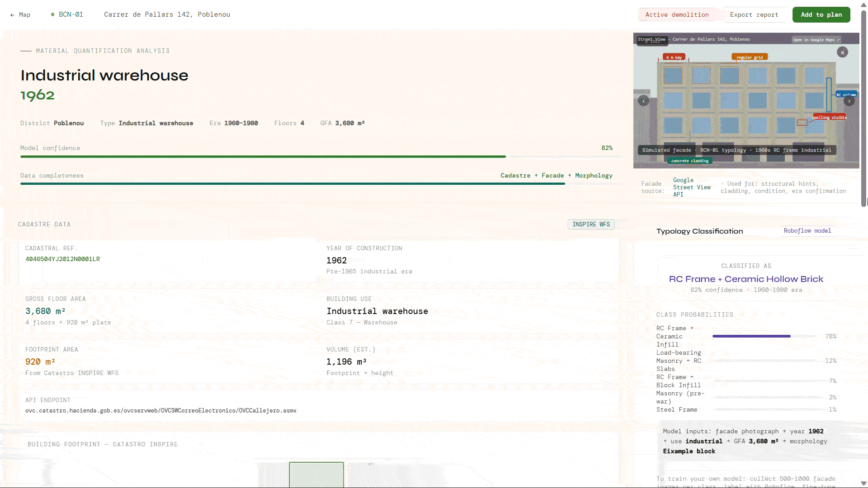This screenshot has height=488, width=868.
Task: Open the Google Street View API link
Action: 691,187
